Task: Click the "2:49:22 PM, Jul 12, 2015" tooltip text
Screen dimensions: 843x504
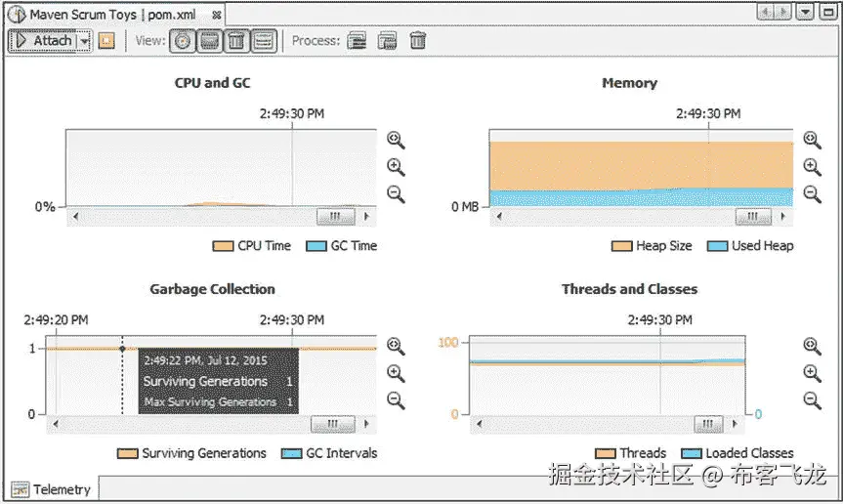Action: tap(205, 360)
